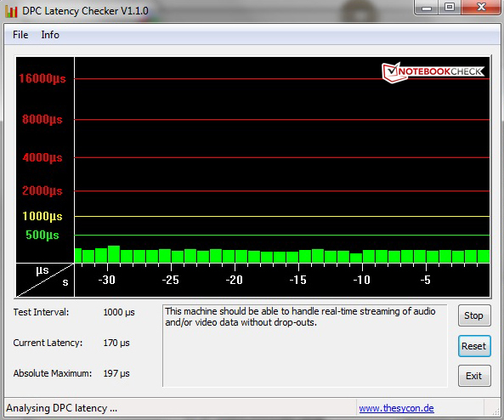Stop the latency analysis
The width and height of the screenshot is (504, 420).
474,315
